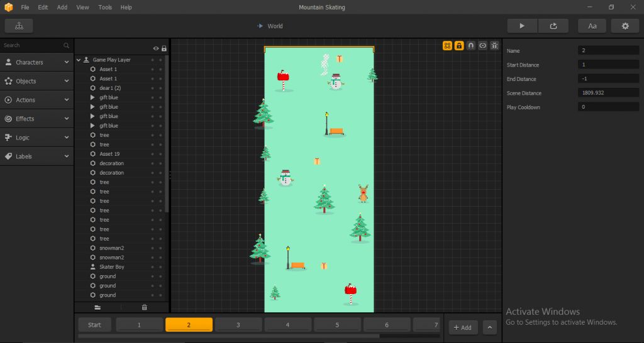Click the add layer folder icon
The width and height of the screenshot is (644, 343).
click(97, 307)
